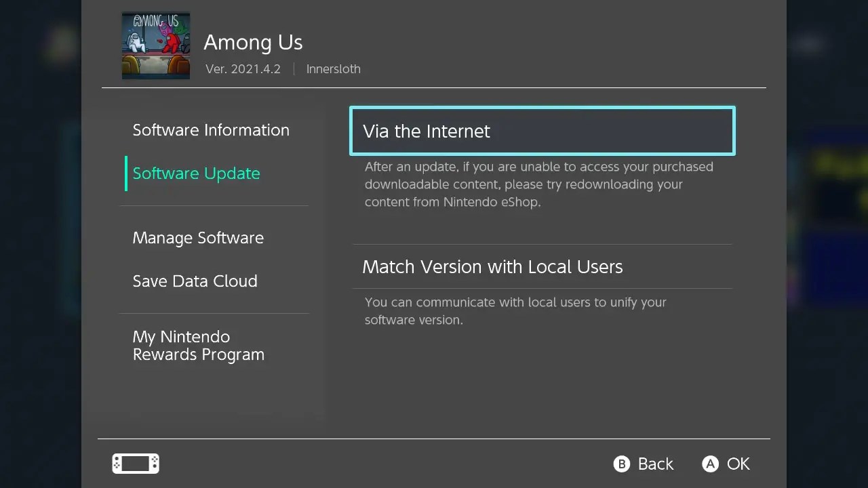This screenshot has width=868, height=488.
Task: Click the Ver. 2021.4.2 version label
Action: tap(243, 69)
